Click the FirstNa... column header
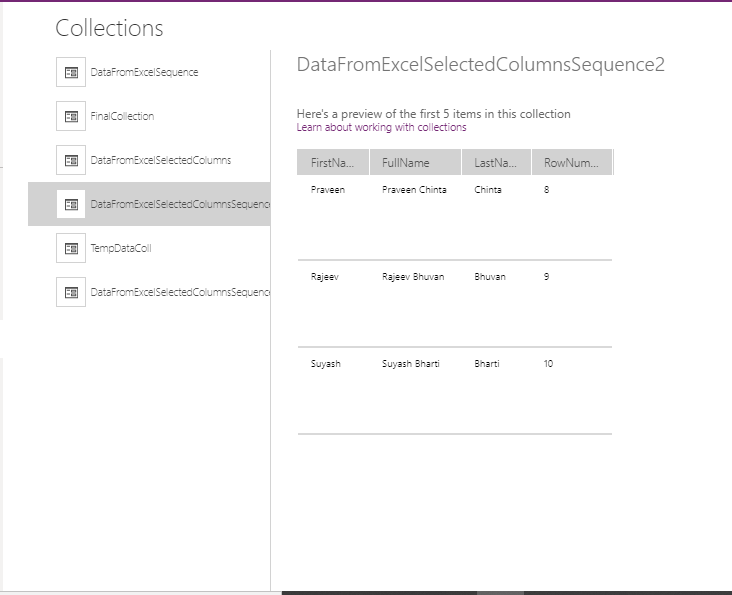 click(x=332, y=162)
